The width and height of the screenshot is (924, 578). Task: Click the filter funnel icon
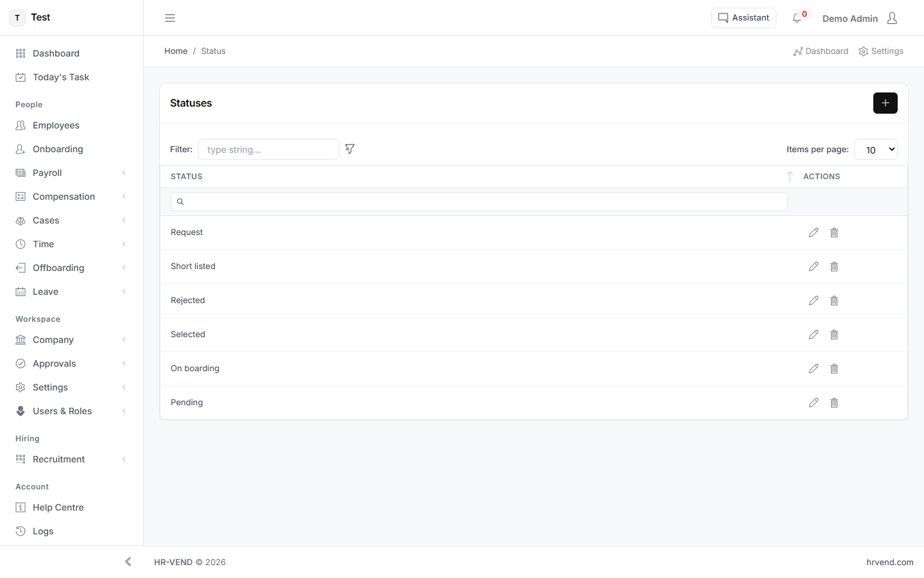(x=350, y=149)
